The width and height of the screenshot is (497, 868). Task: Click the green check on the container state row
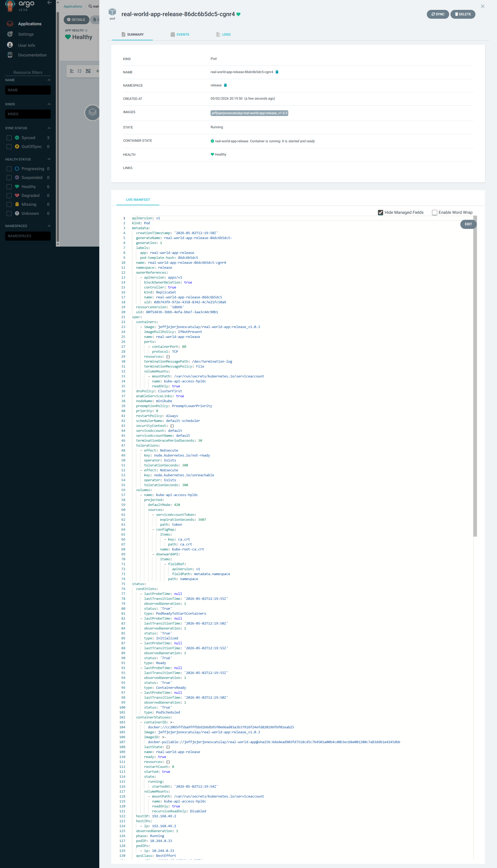[x=212, y=141]
